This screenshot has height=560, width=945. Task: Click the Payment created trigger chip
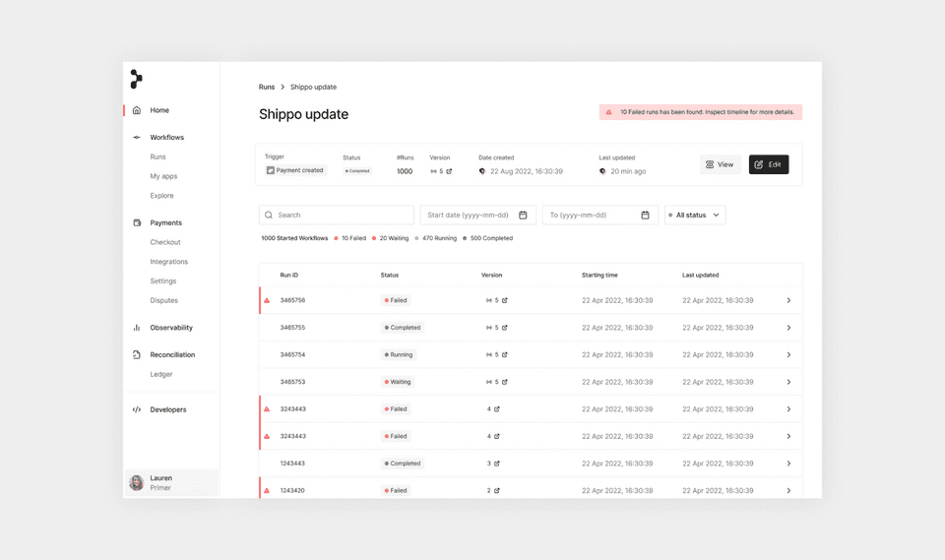pos(295,170)
